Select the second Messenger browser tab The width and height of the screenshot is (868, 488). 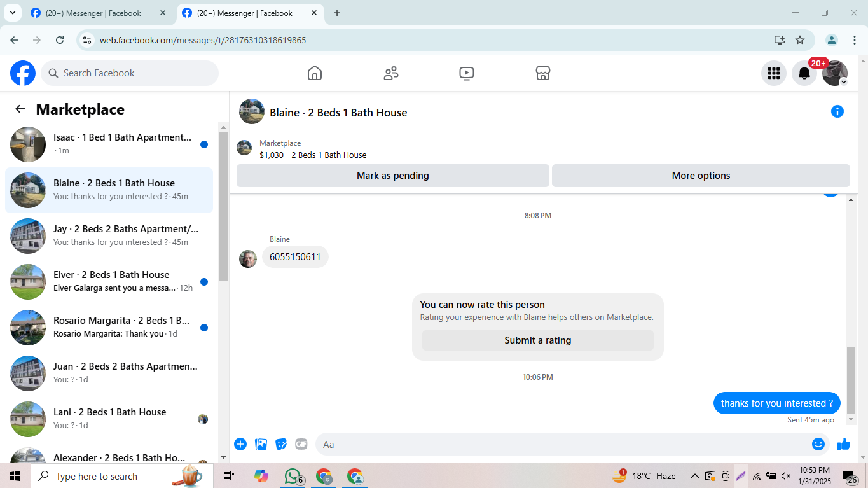pos(249,13)
